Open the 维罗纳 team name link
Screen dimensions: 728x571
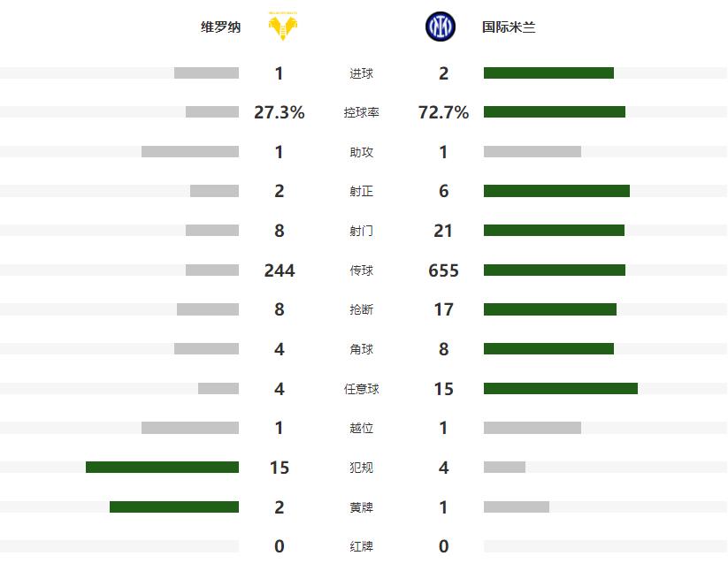click(x=220, y=27)
